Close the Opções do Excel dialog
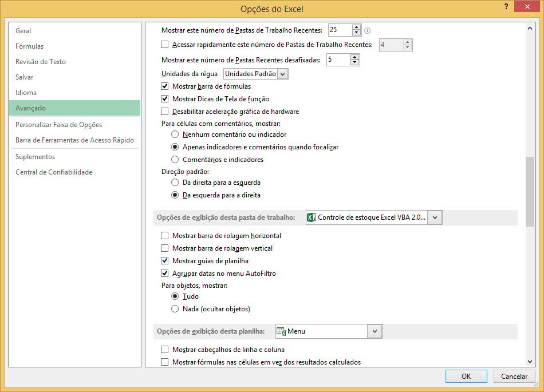This screenshot has width=544, height=392. point(527,7)
